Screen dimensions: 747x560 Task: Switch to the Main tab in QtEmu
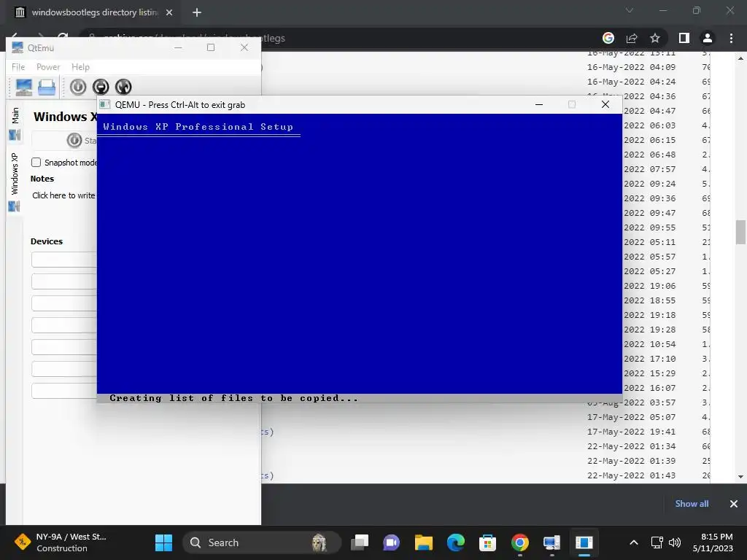[x=15, y=123]
